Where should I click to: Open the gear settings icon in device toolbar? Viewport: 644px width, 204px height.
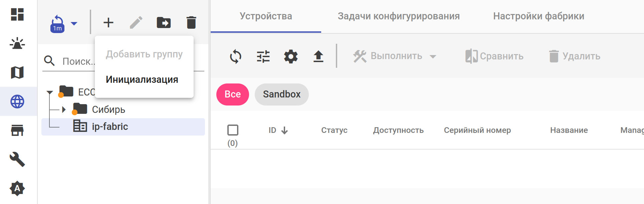click(291, 56)
